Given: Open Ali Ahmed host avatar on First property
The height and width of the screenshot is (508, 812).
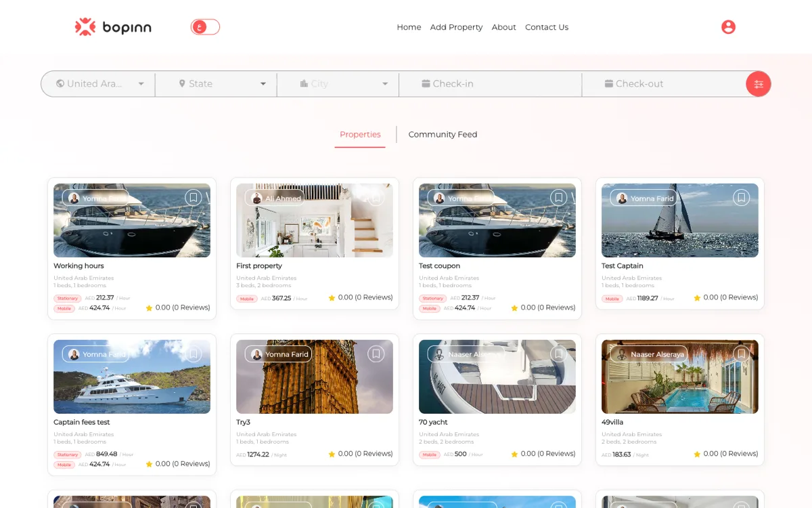Looking at the screenshot, I should [x=256, y=198].
